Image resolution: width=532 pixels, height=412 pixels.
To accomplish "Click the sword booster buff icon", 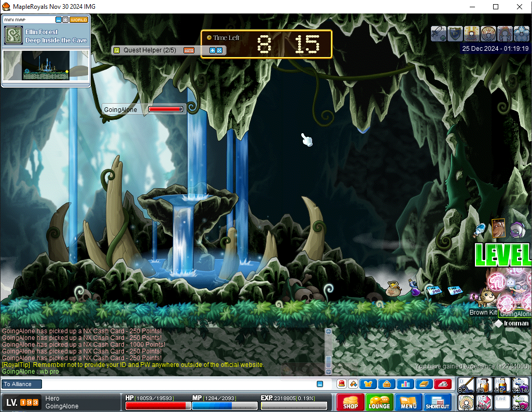I will coord(439,34).
